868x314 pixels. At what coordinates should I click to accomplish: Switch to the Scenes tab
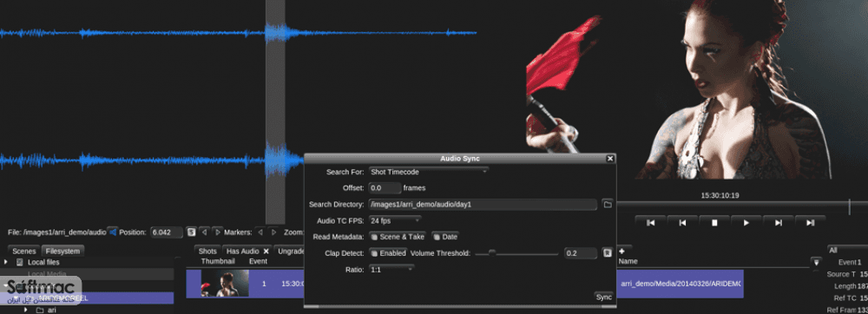23,251
